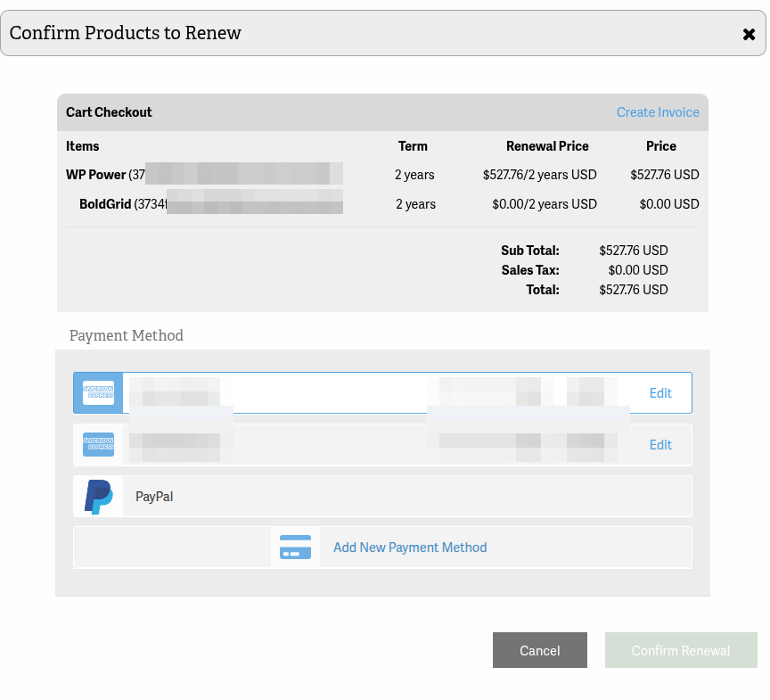Click the $527.76/2 years USD renewal price
Viewport: 770px width, 700px height.
pos(540,175)
